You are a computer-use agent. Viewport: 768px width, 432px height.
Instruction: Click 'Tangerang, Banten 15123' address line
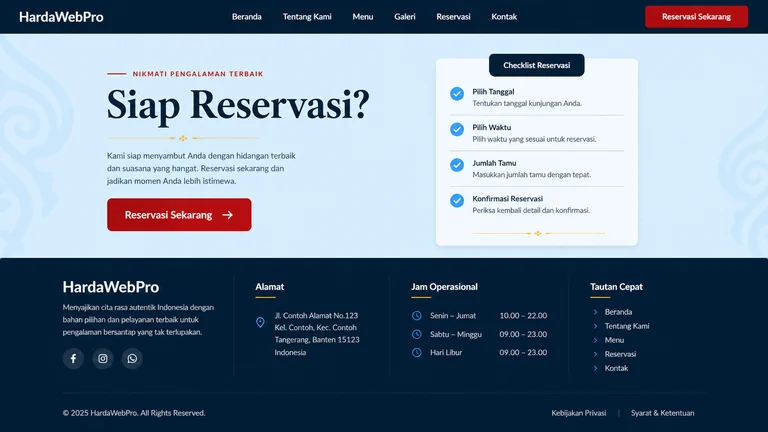[x=317, y=340]
